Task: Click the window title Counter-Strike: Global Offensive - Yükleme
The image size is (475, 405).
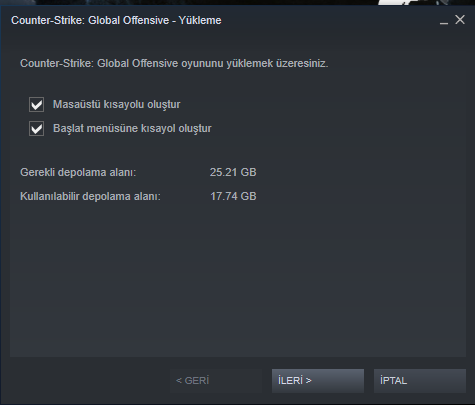Action: click(x=116, y=20)
